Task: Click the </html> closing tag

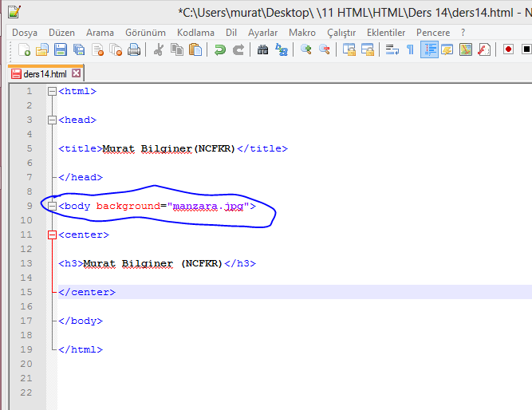Action: [81, 349]
